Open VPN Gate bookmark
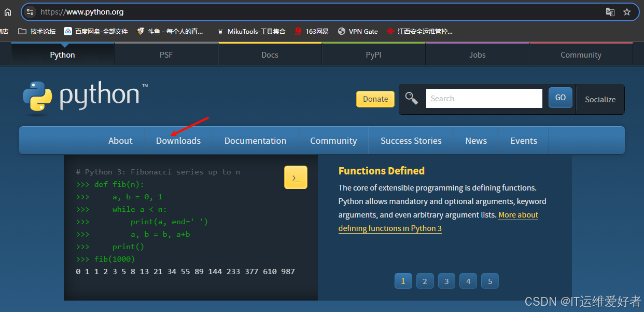 pyautogui.click(x=358, y=31)
